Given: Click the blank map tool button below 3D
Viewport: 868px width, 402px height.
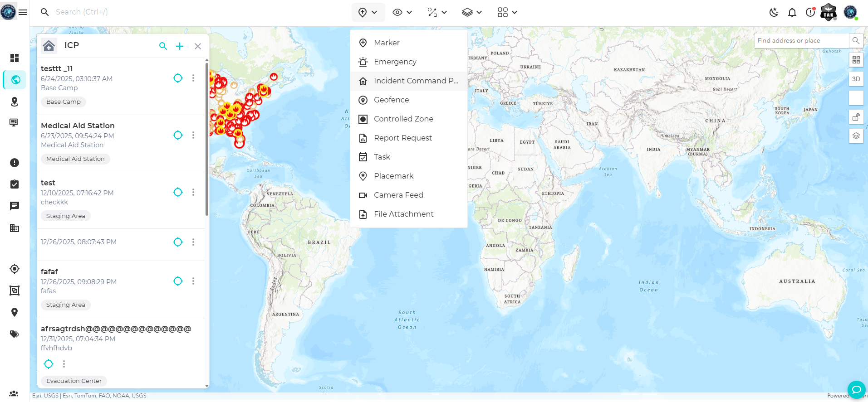Looking at the screenshot, I should click(856, 98).
